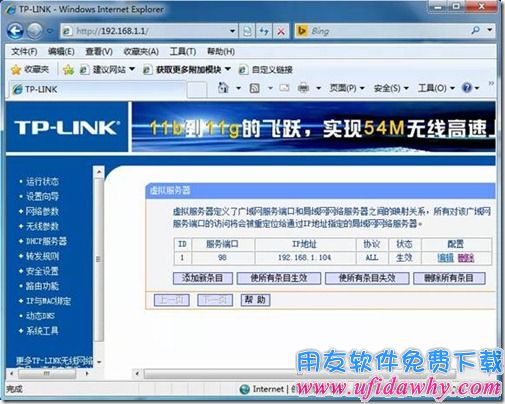The image size is (505, 404).
Task: Open the 帮助(H) menu
Action: pos(221,51)
